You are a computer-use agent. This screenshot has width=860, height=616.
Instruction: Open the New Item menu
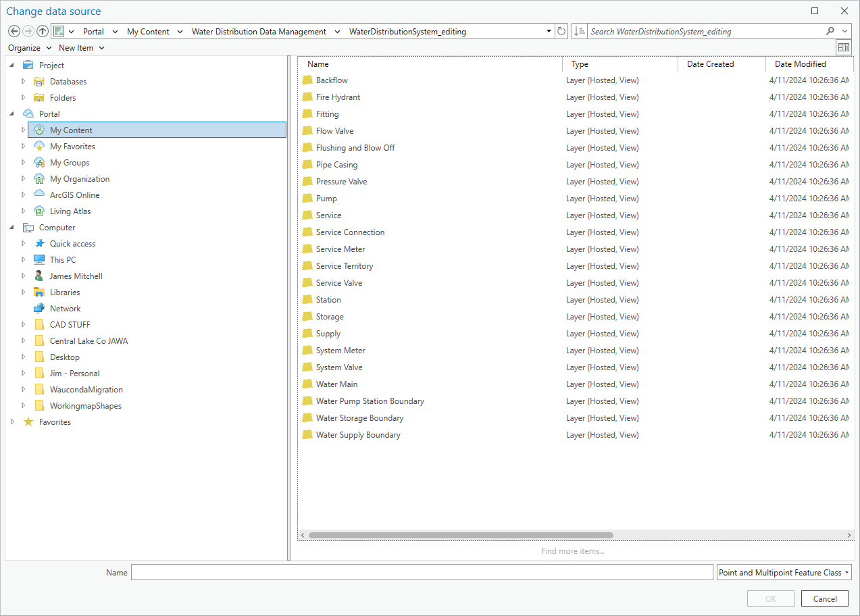(x=82, y=48)
